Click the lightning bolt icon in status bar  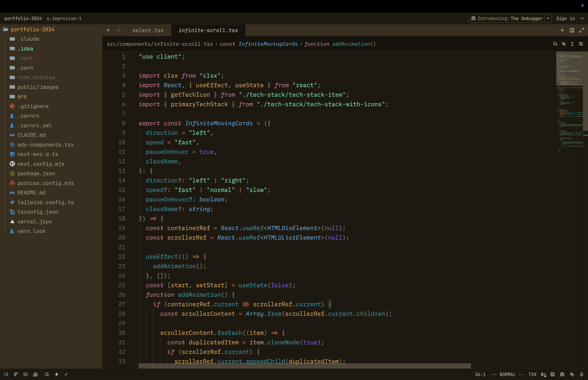click(56, 374)
